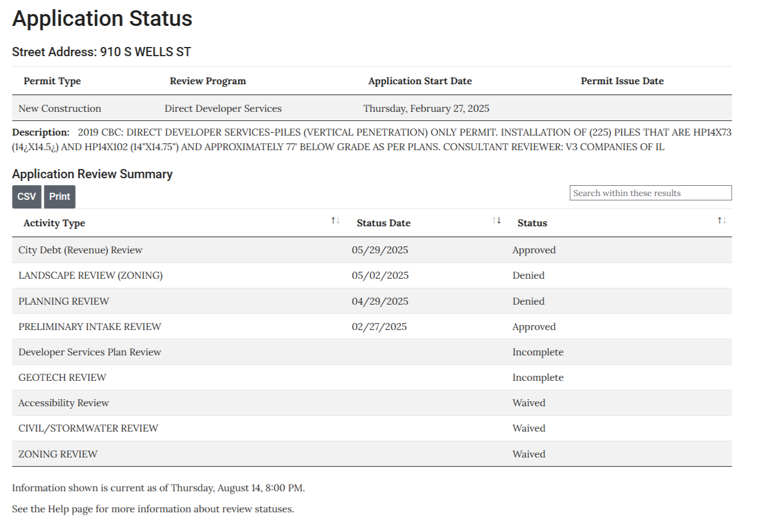Select PLANNING REVIEW row
This screenshot has width=757, height=532.
[372, 301]
